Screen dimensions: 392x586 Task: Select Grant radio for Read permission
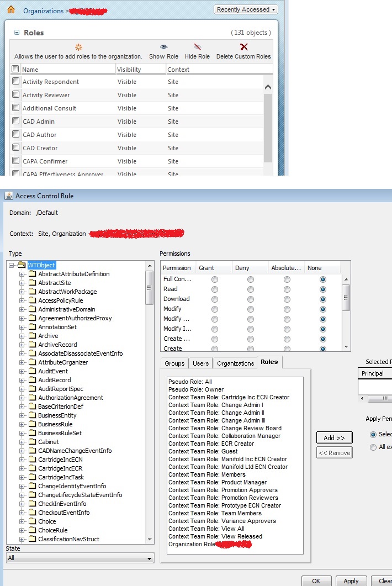tap(214, 289)
